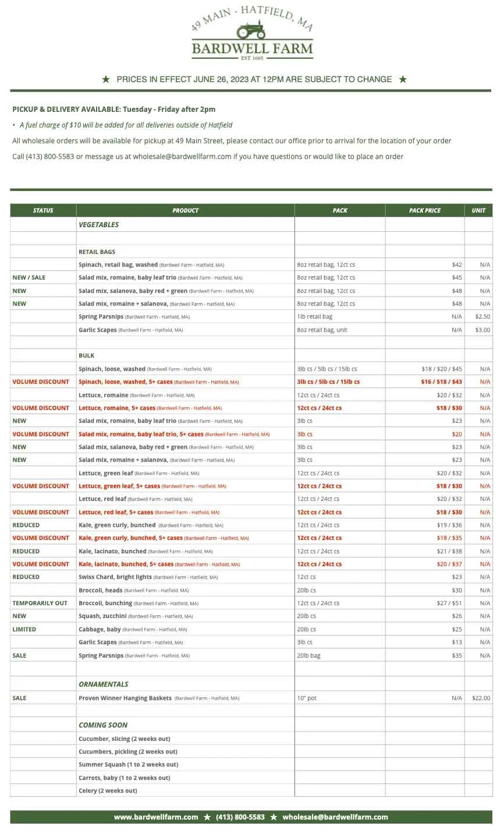Select the ORNAMENTALS section heading

point(104,684)
